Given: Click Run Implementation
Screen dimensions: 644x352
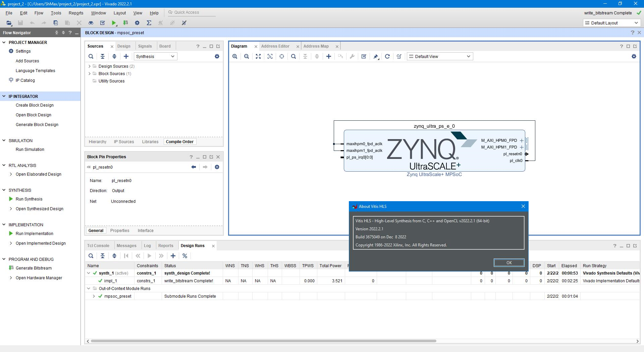Looking at the screenshot, I should tap(35, 234).
